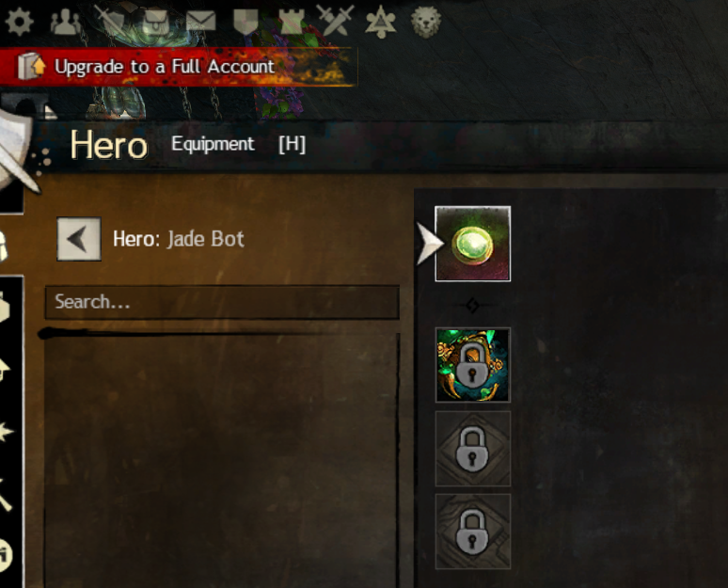
Task: Open the PvP crossed swords icon
Action: tap(335, 21)
